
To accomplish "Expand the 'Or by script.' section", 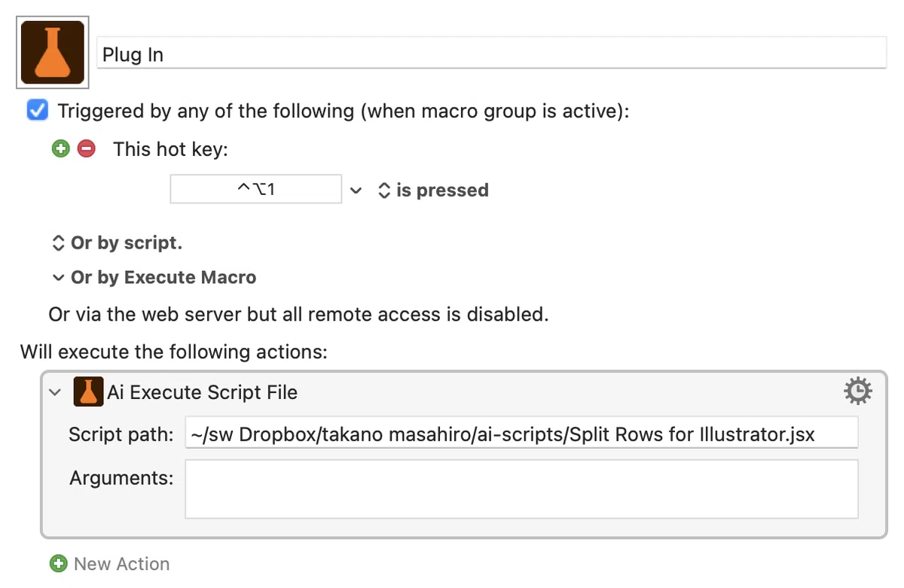I will [117, 243].
